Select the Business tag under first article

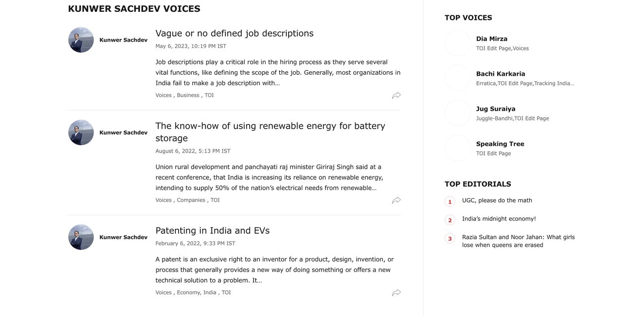pyautogui.click(x=188, y=95)
